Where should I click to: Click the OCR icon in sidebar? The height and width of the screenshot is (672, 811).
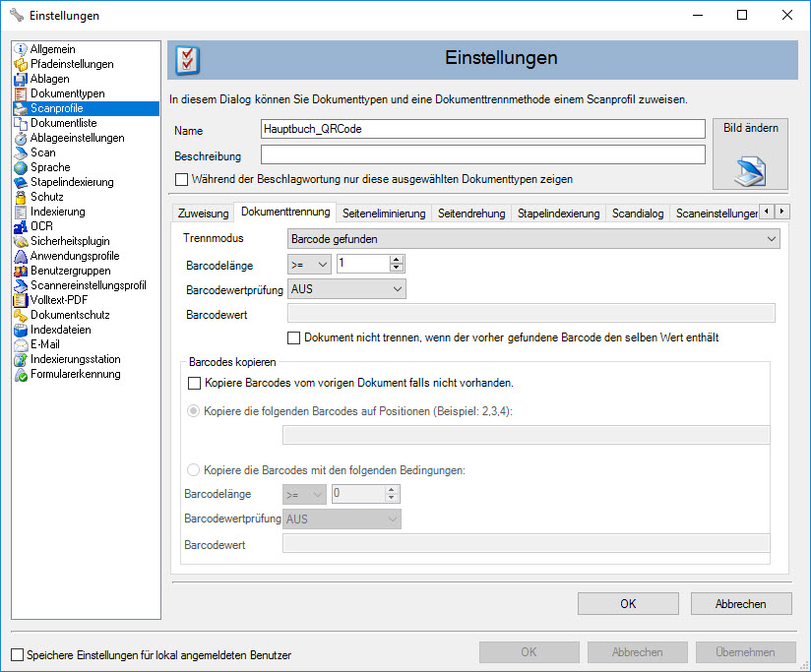[x=22, y=226]
